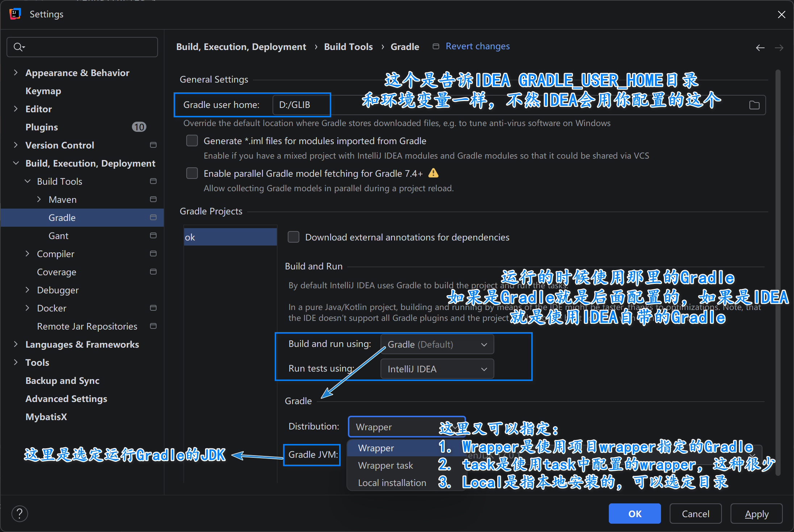Enable Generate *.iml files checkbox
The image size is (794, 532).
click(192, 141)
